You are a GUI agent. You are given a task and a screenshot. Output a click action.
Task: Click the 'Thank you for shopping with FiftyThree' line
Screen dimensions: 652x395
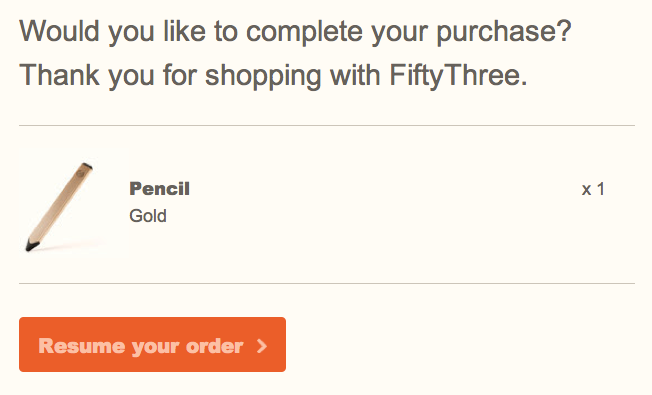coord(274,76)
